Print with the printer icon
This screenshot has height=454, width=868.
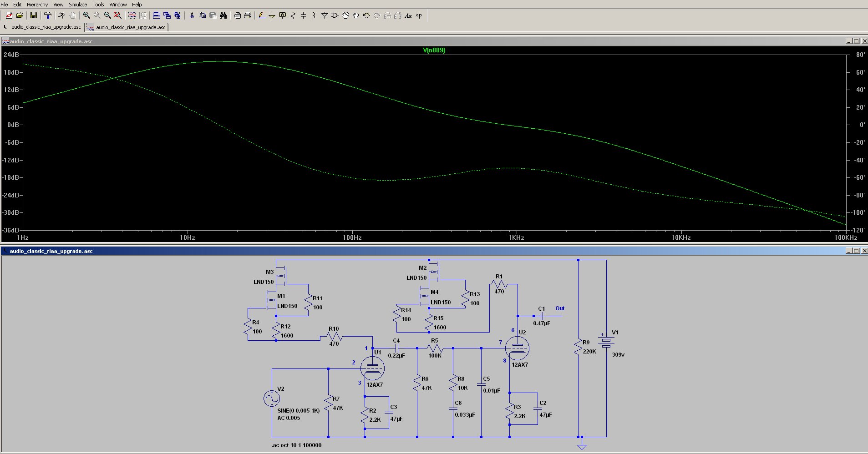point(248,15)
